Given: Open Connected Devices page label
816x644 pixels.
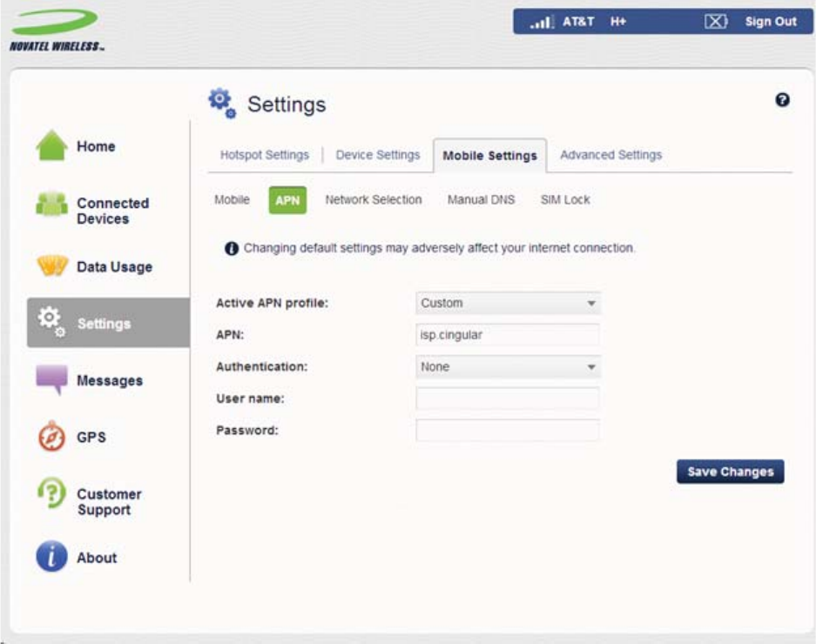Looking at the screenshot, I should pos(113,211).
